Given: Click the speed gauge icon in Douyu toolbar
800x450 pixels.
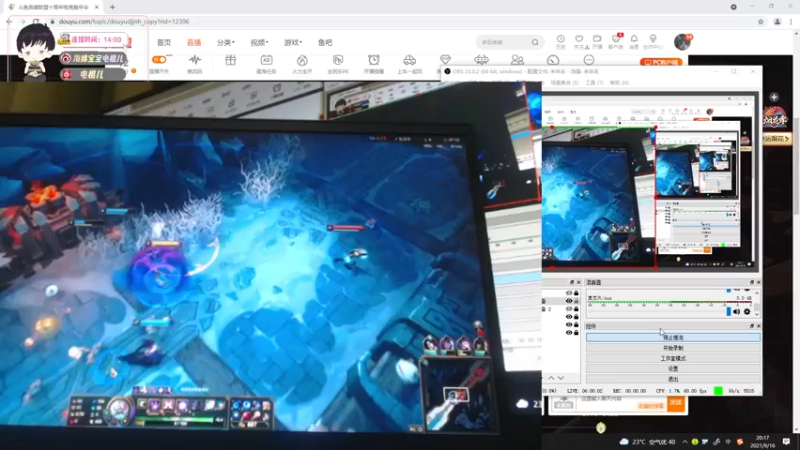Looking at the screenshot, I should pos(553,60).
